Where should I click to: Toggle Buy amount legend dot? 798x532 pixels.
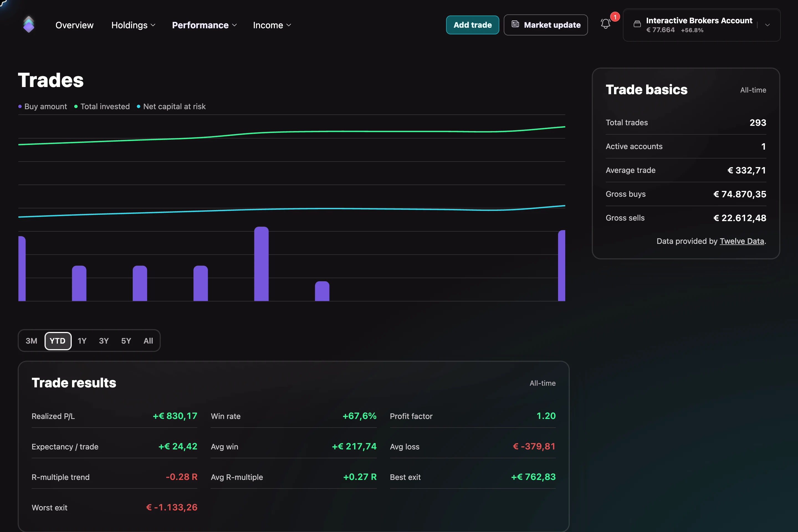(20, 106)
